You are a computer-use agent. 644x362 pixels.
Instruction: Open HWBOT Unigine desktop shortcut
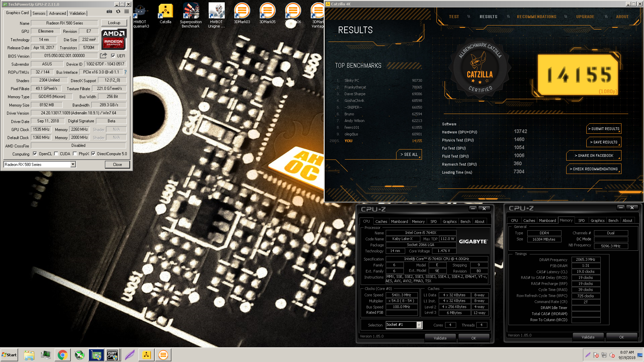[216, 15]
